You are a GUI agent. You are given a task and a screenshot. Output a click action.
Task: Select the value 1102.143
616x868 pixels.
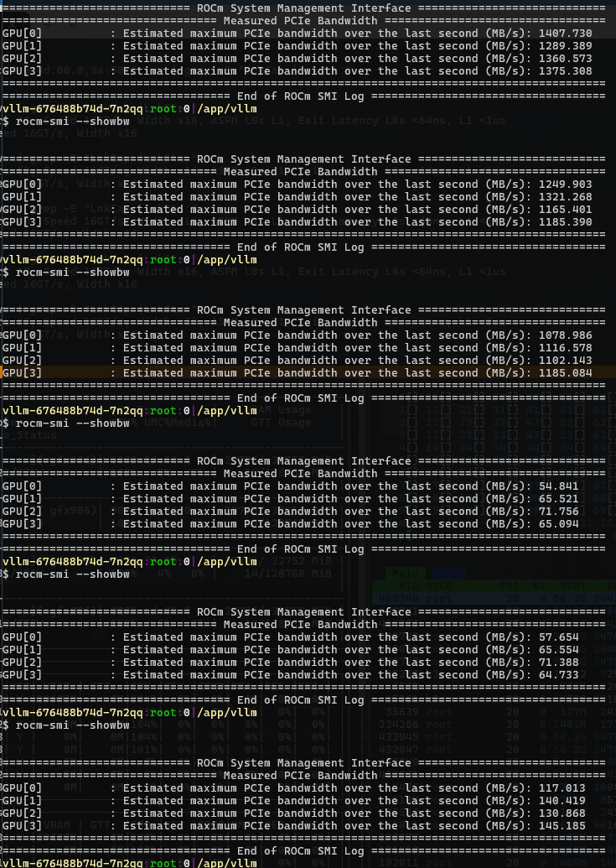565,361
